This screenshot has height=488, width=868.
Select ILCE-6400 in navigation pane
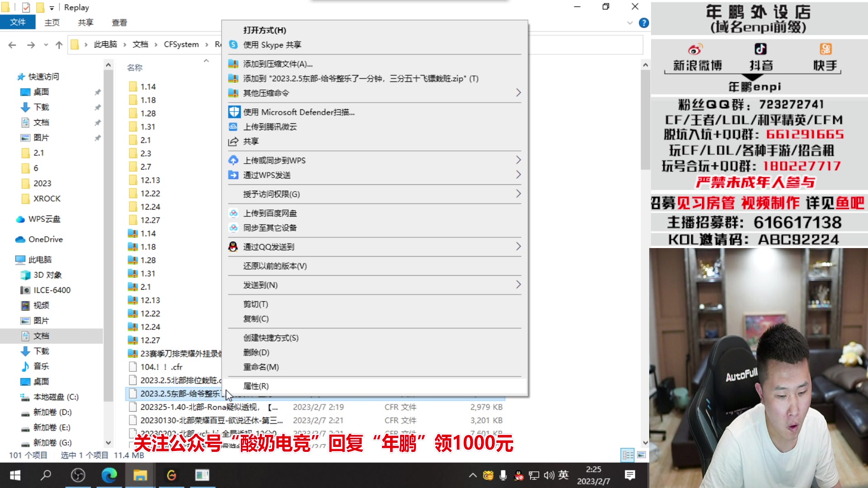pos(52,290)
